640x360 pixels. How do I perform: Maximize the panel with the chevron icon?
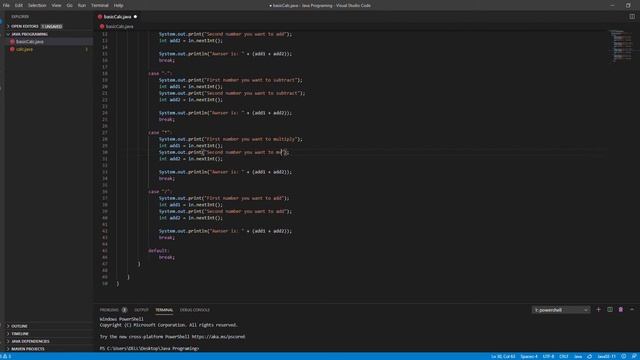tap(632, 310)
